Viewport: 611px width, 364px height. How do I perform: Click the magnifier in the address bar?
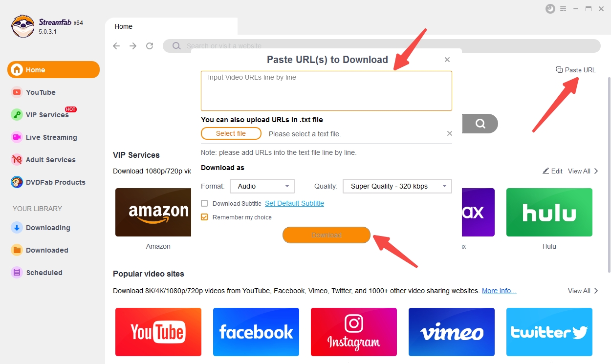coord(176,46)
